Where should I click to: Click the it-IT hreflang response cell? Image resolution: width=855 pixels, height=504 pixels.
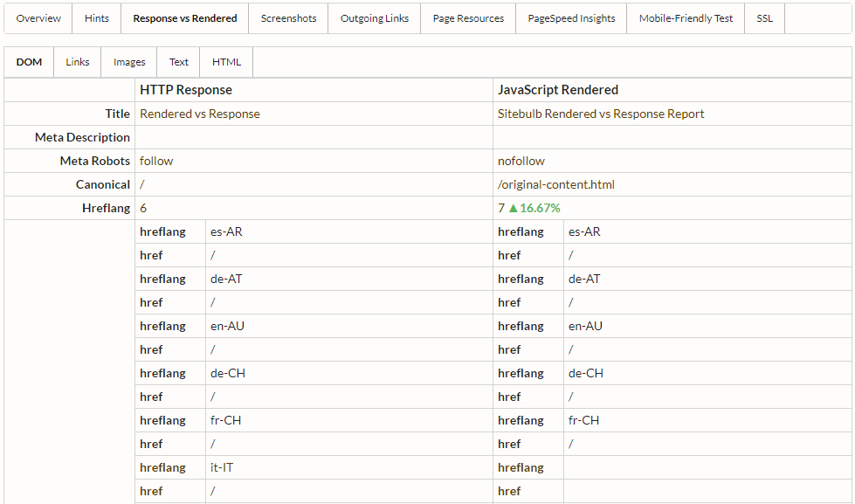(x=222, y=467)
